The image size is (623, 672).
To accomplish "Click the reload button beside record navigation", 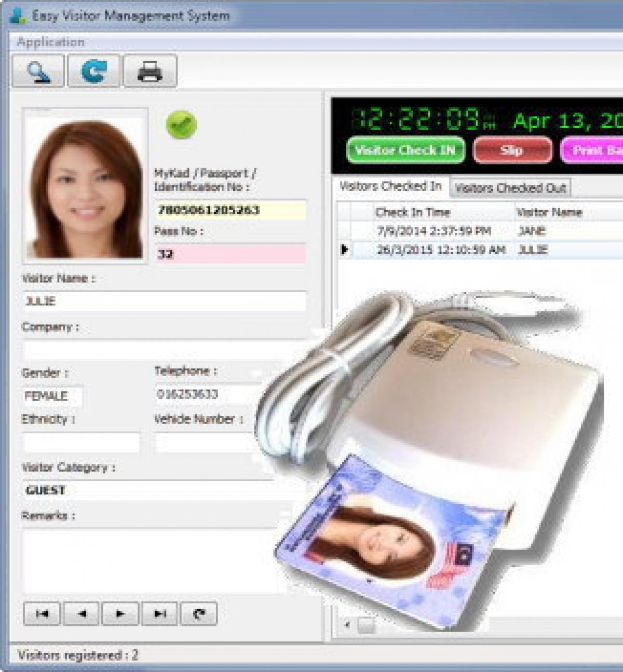I will (x=199, y=614).
